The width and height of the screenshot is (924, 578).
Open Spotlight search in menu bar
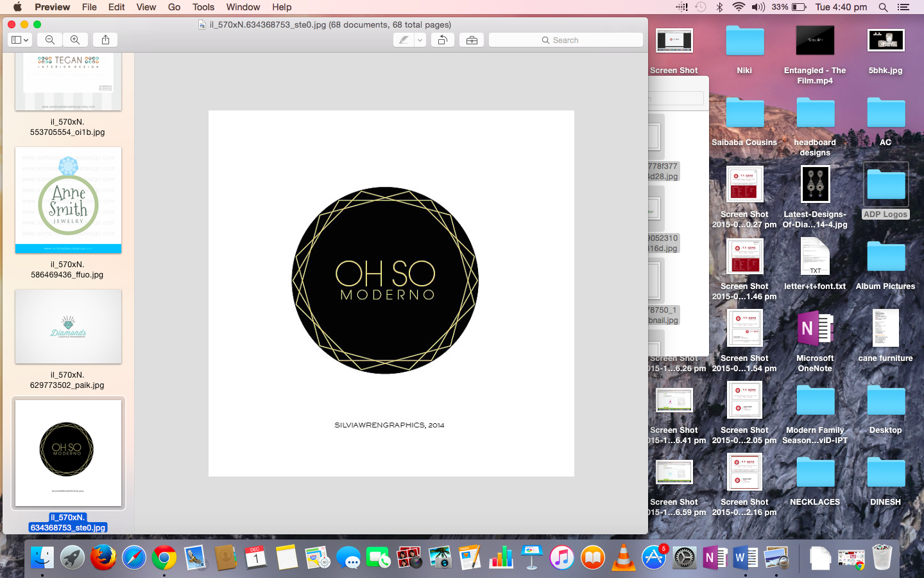pos(883,7)
